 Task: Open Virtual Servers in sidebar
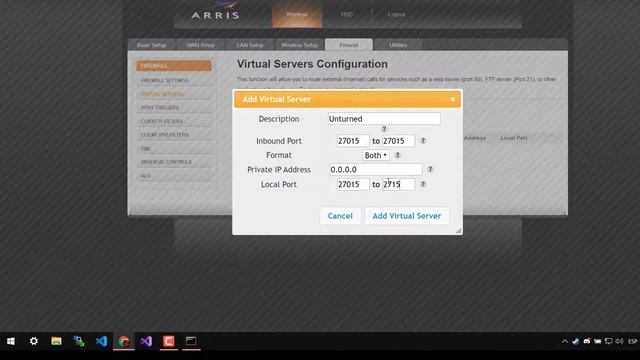(x=174, y=94)
